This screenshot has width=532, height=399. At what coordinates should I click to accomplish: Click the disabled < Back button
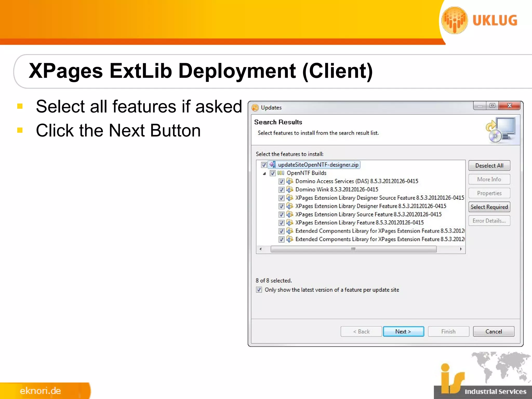[x=361, y=331]
